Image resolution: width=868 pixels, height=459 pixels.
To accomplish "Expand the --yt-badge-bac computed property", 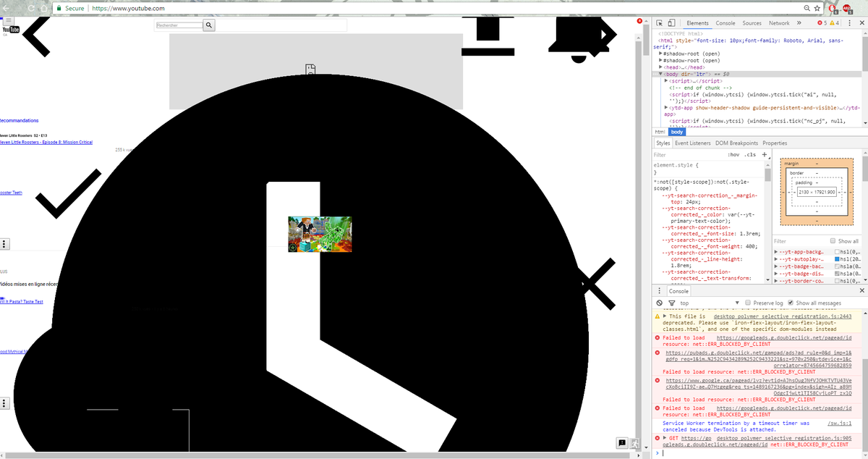I will (x=777, y=266).
